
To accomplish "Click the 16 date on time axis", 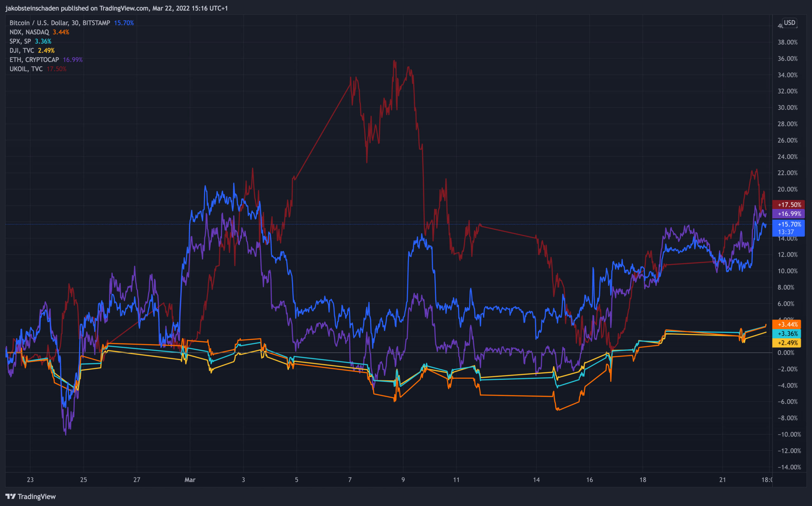I will (x=590, y=480).
